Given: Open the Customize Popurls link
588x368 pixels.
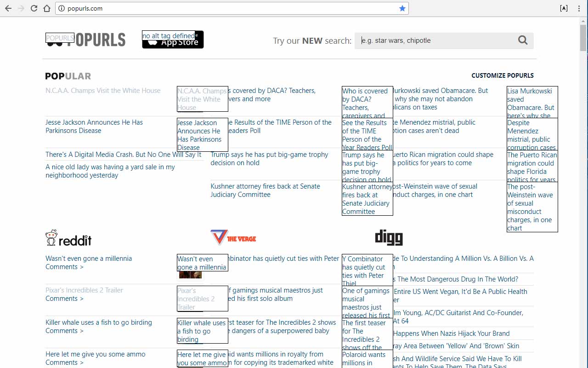Looking at the screenshot, I should click(x=503, y=75).
